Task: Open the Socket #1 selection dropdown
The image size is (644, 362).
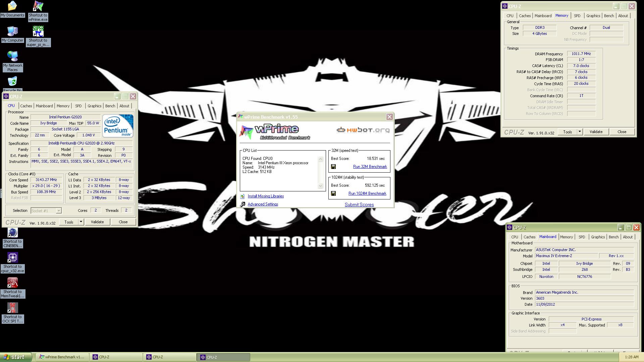Action: click(x=59, y=211)
